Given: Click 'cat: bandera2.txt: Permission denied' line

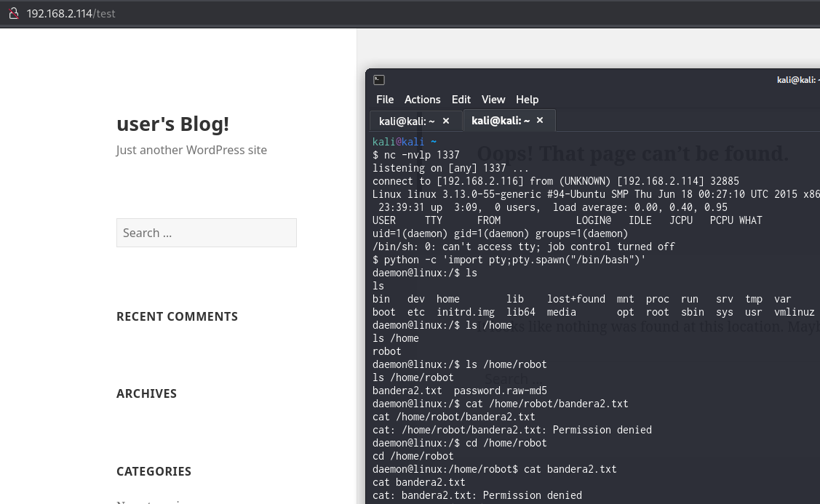Looking at the screenshot, I should point(477,495).
